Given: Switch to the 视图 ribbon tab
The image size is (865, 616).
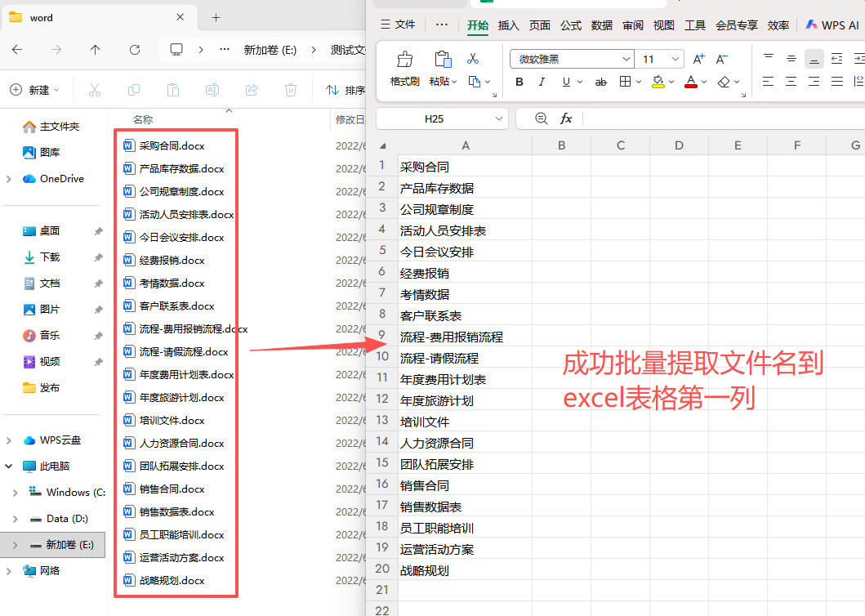Looking at the screenshot, I should [x=663, y=25].
